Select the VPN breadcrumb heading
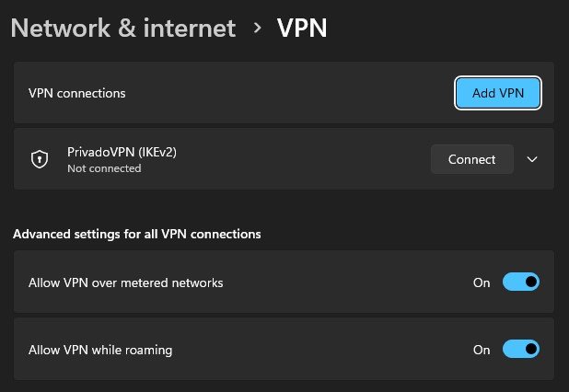The height and width of the screenshot is (392, 569). (302, 28)
